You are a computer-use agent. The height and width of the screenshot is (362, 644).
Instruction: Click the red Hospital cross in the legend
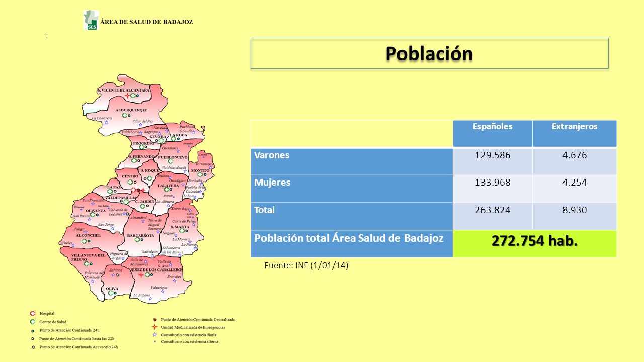coord(33,313)
